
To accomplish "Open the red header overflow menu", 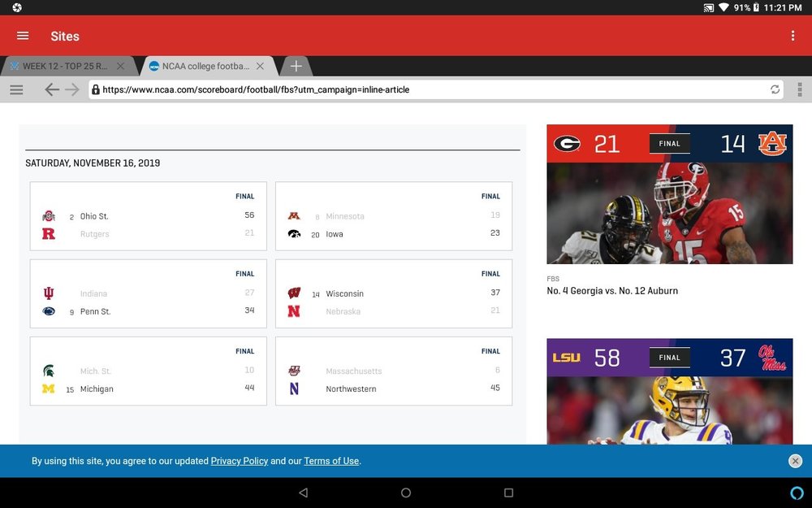I will (793, 36).
